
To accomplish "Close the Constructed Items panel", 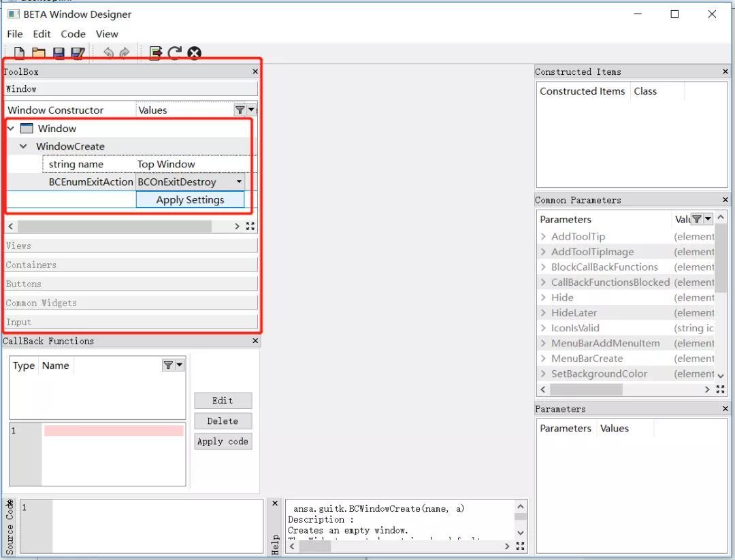I will 725,71.
